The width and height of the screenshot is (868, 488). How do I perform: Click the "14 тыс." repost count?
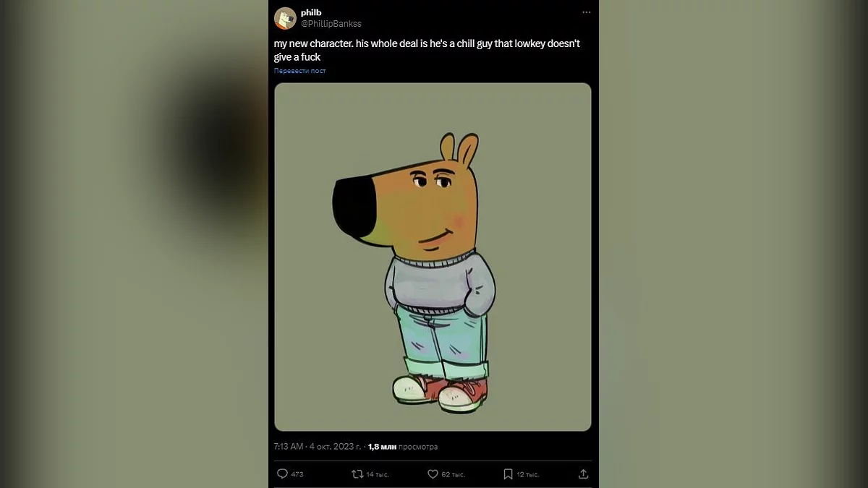coord(378,474)
